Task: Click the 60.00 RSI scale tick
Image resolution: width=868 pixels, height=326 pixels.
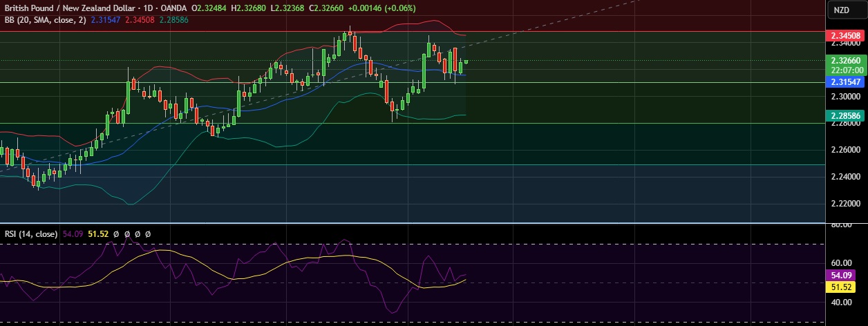Action: pyautogui.click(x=841, y=262)
